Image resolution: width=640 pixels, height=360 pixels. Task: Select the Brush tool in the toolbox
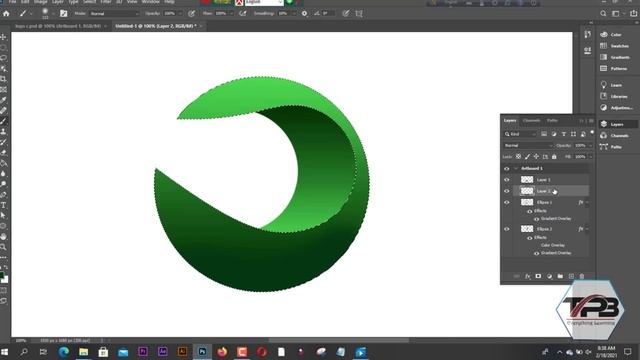(x=3, y=121)
